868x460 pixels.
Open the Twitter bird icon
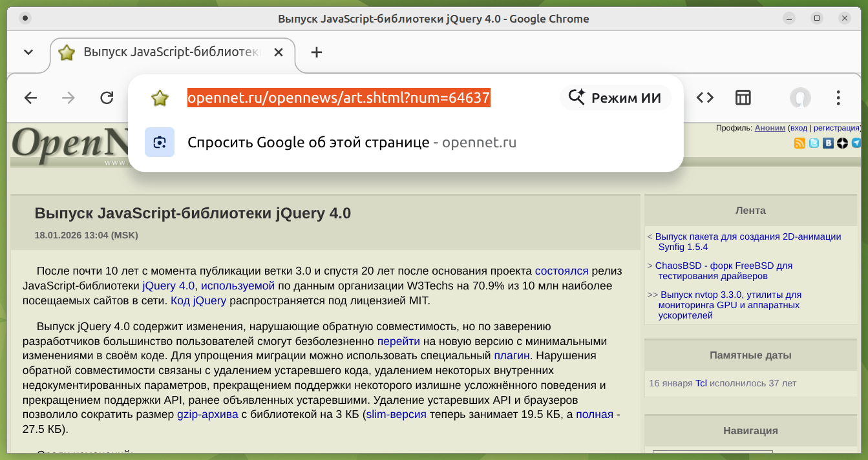[x=814, y=143]
